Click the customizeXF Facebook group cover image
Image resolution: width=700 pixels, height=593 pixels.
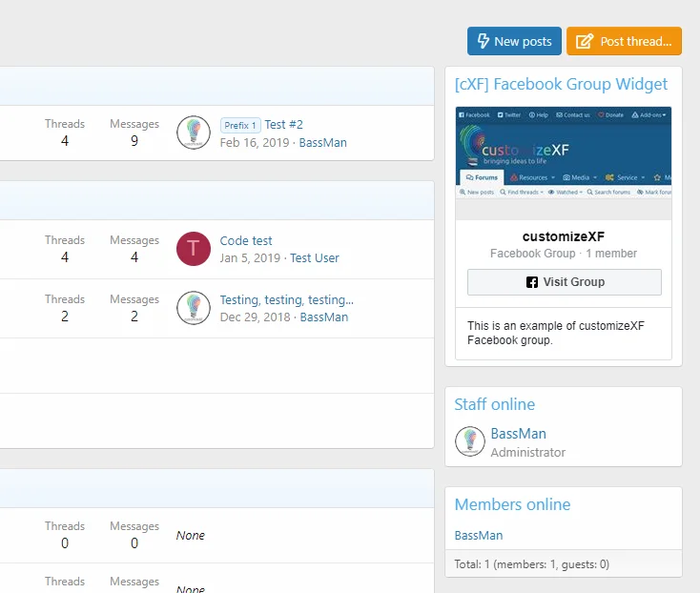point(563,153)
